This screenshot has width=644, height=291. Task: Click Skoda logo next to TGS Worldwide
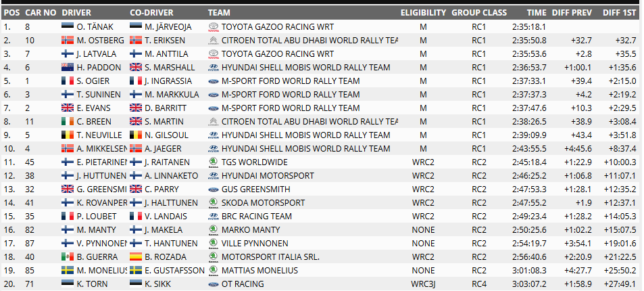tap(213, 162)
